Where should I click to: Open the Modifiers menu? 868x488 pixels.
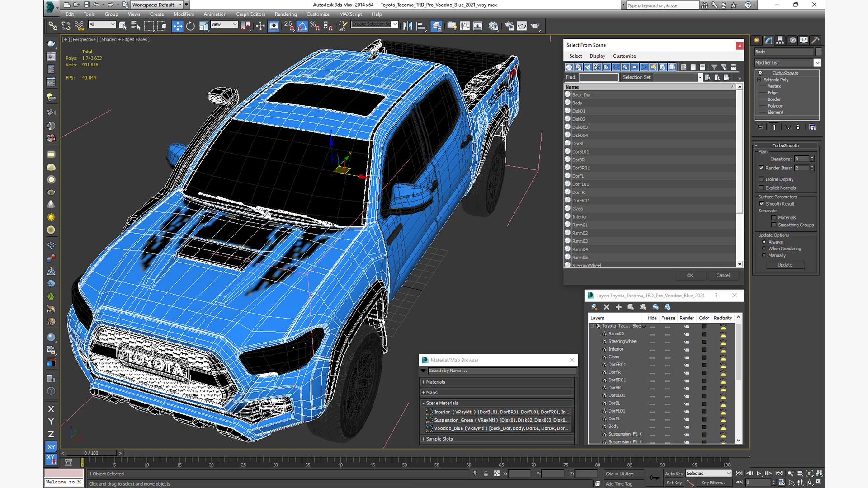(184, 14)
